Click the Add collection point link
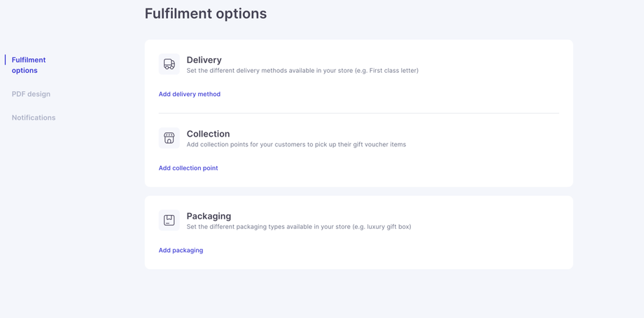Screen dimensions: 644x318 point(188,168)
